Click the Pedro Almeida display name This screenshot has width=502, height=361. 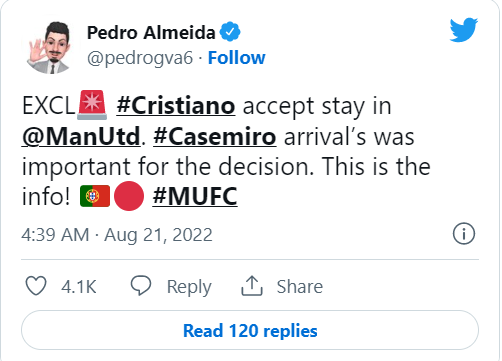click(x=151, y=33)
